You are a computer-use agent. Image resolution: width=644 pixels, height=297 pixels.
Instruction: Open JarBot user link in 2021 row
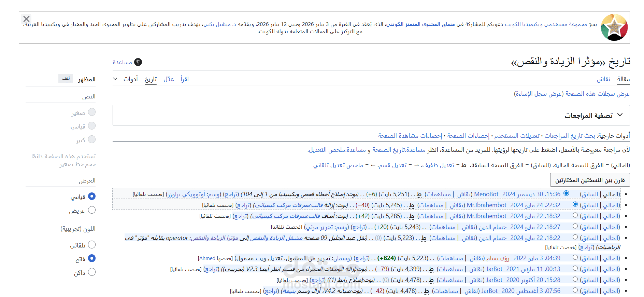(x=494, y=269)
